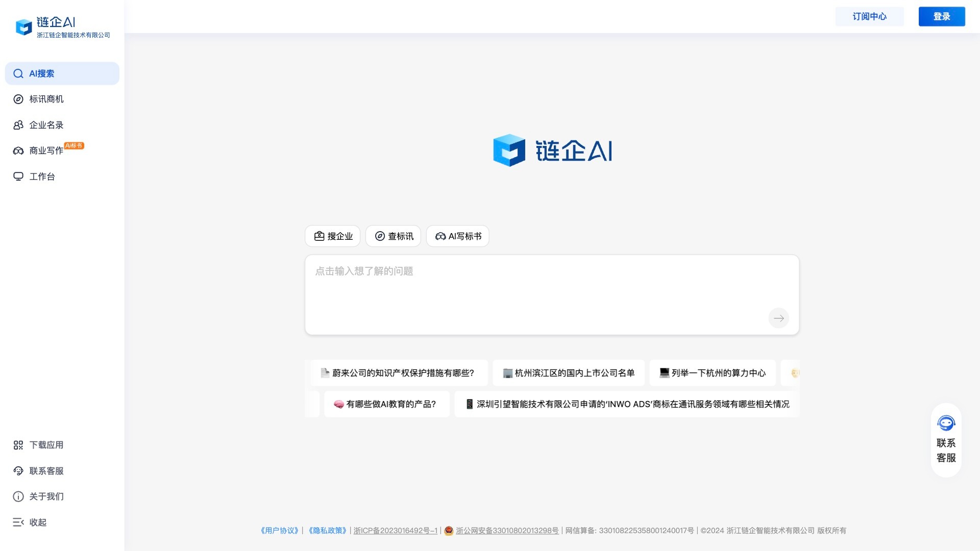
Task: Click the 下载应用 icon at sidebar bottom
Action: [x=18, y=445]
